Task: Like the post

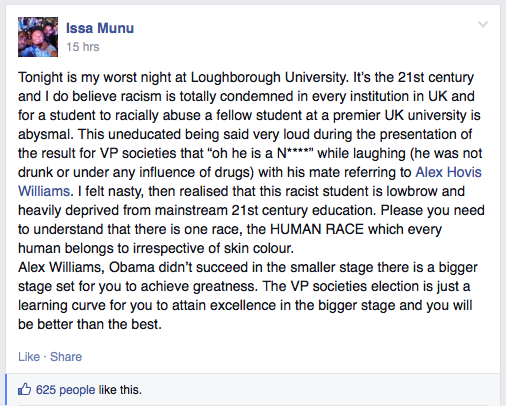Action: pyautogui.click(x=29, y=357)
